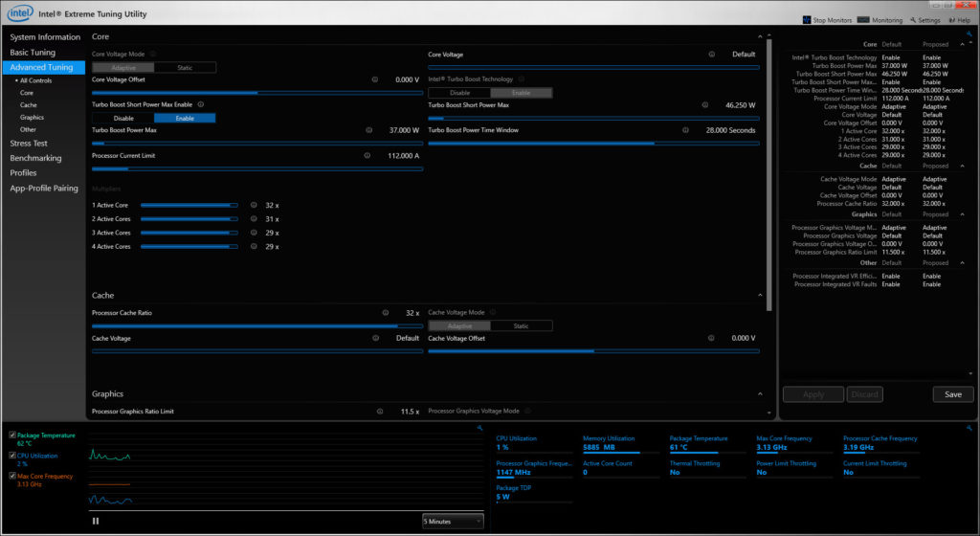Click the Settings wrench icon
The height and width of the screenshot is (536, 980).
coord(913,20)
